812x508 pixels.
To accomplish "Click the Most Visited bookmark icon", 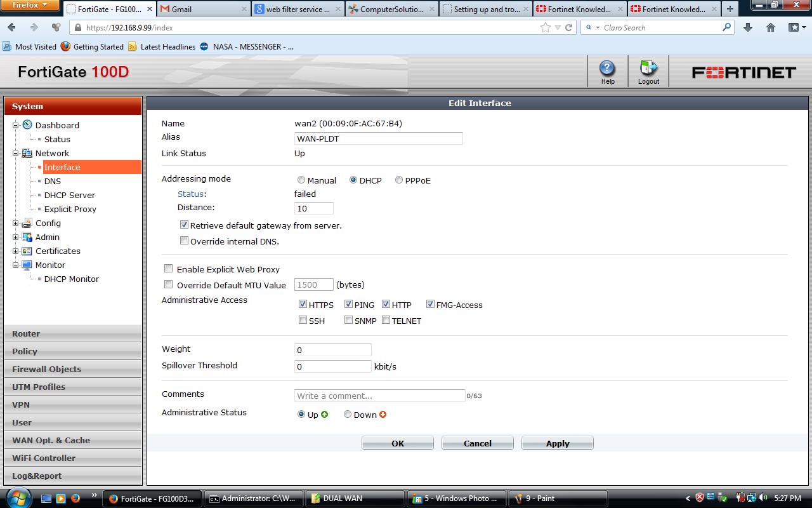I will 7,46.
